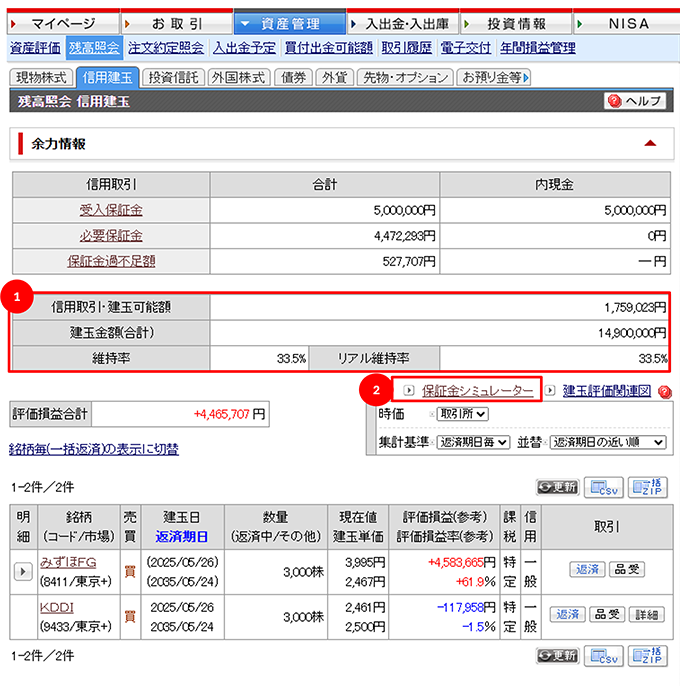Open the 集計基準 dropdown
This screenshot has height=686, width=680.
coord(473,441)
